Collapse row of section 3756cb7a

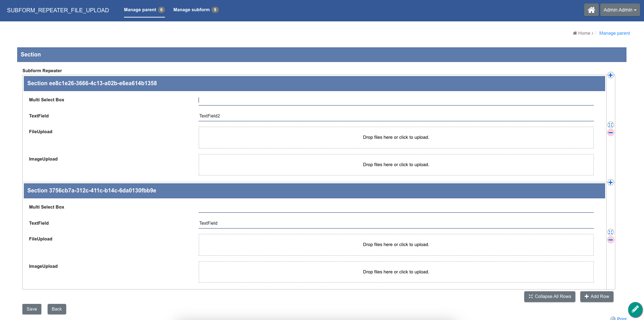click(x=610, y=232)
